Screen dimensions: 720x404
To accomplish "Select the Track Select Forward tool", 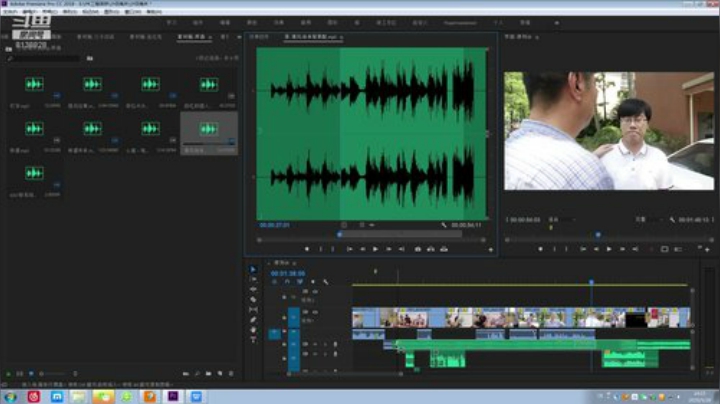I will click(x=253, y=279).
